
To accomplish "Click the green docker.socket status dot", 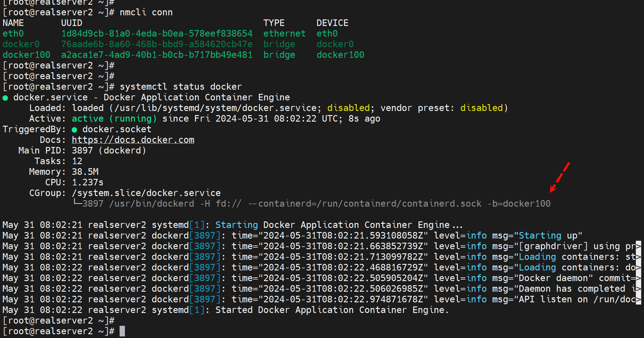I will click(x=74, y=130).
